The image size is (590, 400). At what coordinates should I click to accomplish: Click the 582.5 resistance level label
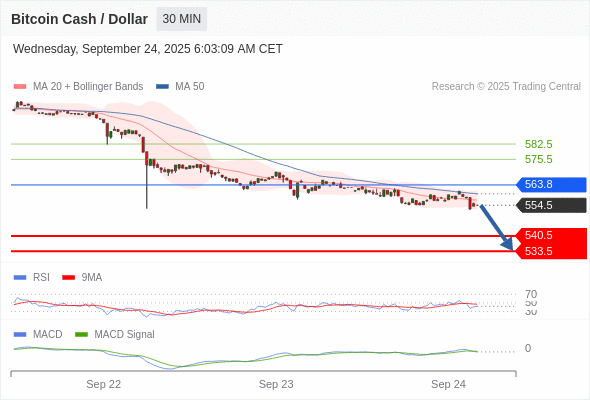(539, 144)
